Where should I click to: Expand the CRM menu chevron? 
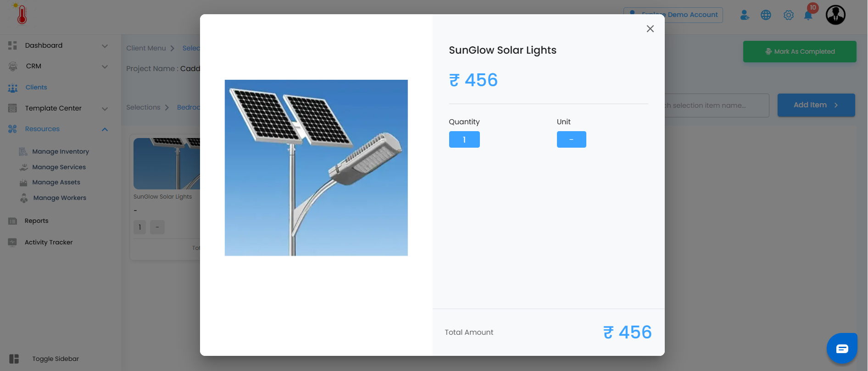pos(105,66)
